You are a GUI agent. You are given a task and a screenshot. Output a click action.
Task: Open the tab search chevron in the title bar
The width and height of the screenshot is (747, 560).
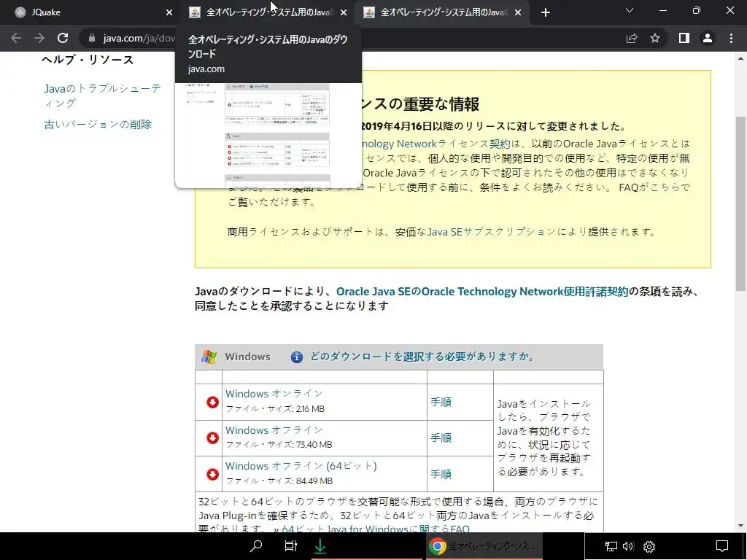tap(630, 10)
